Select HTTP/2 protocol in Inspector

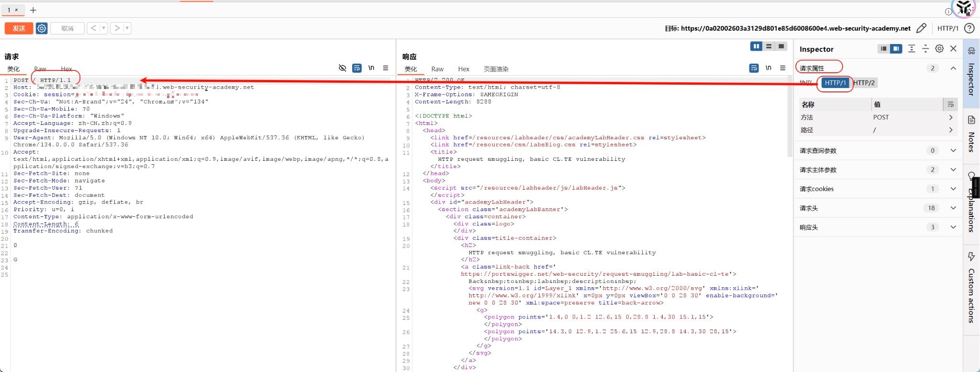click(864, 83)
